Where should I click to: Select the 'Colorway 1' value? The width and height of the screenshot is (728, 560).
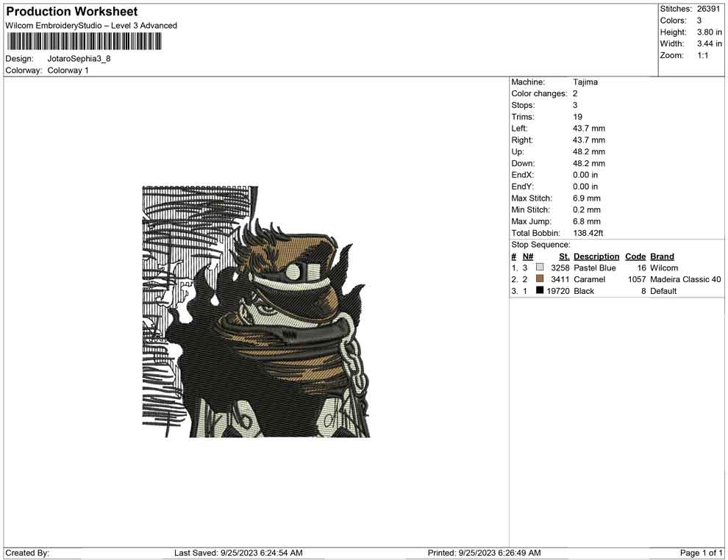(68, 71)
